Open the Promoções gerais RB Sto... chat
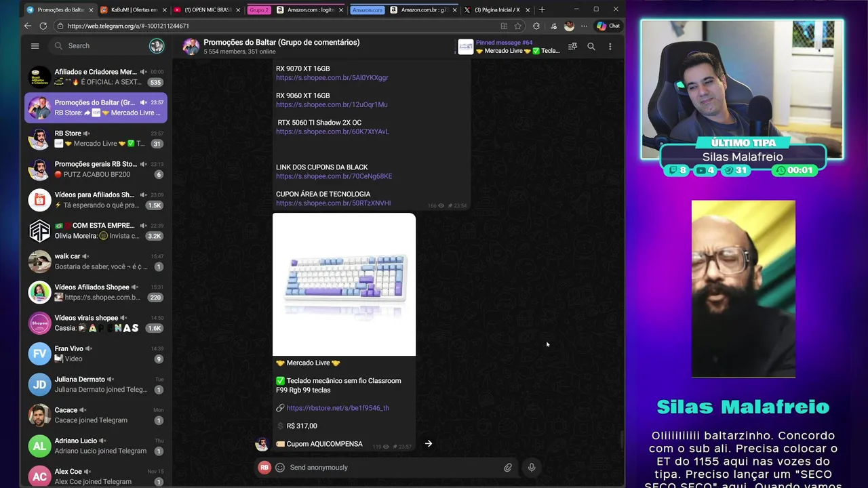The image size is (868, 488). pyautogui.click(x=96, y=169)
